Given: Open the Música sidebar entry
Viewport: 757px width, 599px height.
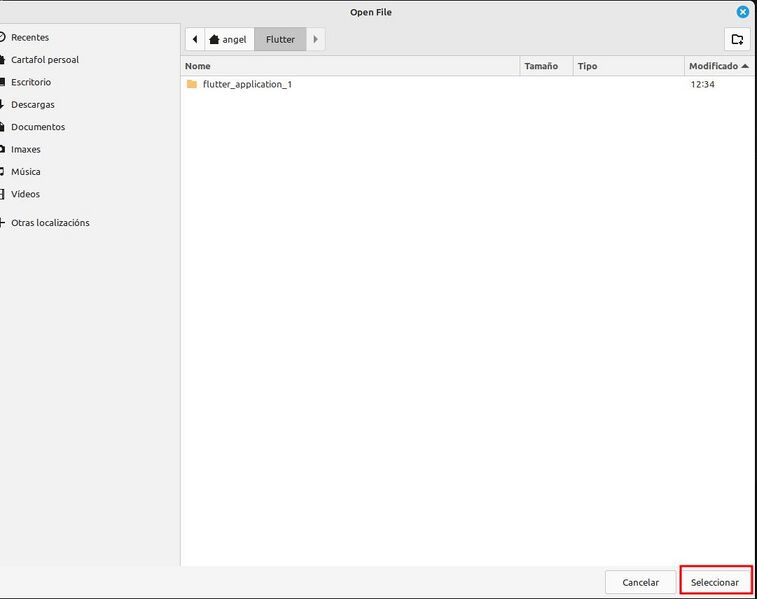Looking at the screenshot, I should click(90, 171).
